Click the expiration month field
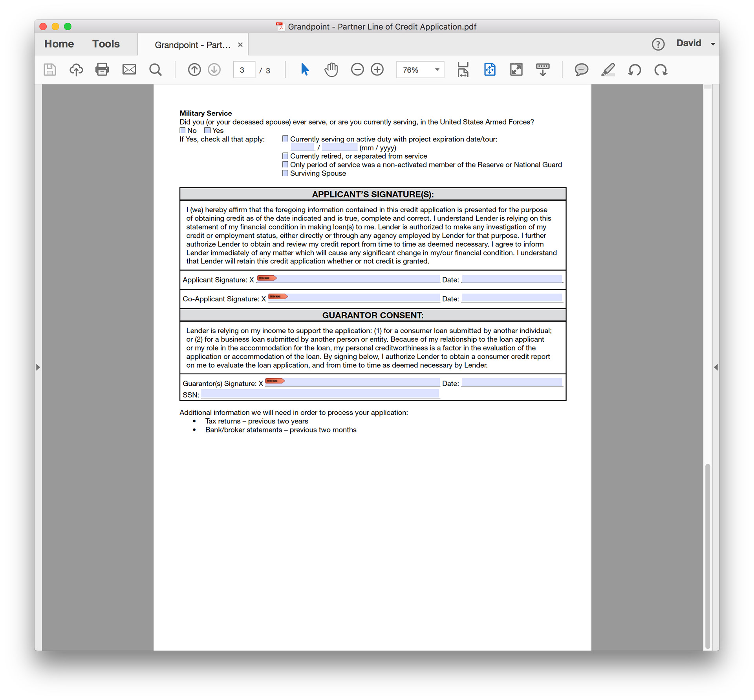This screenshot has width=754, height=700. pos(303,147)
